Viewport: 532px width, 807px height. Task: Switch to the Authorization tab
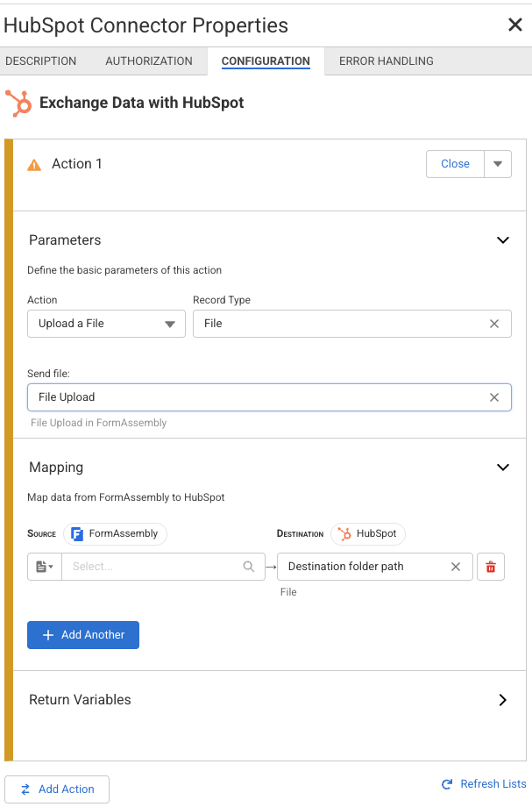tap(149, 61)
